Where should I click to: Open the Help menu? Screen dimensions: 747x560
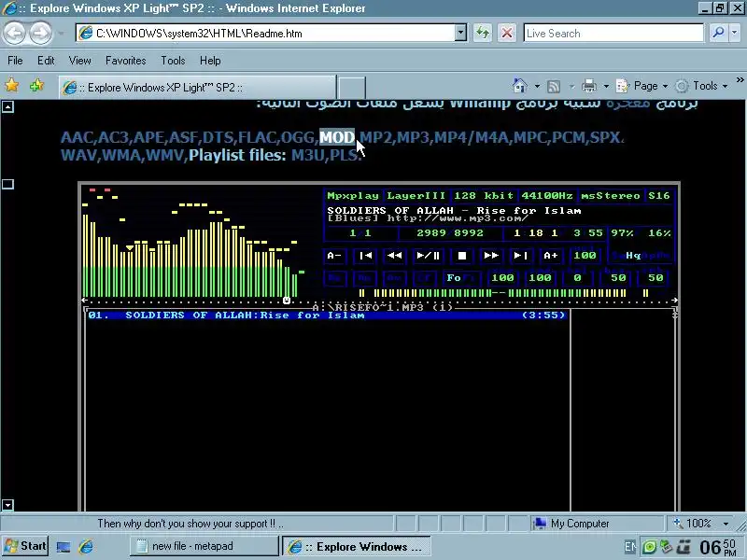pyautogui.click(x=210, y=61)
